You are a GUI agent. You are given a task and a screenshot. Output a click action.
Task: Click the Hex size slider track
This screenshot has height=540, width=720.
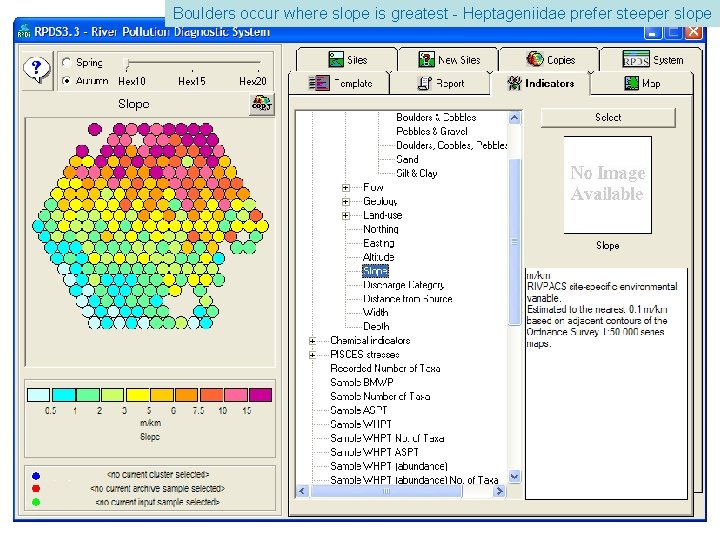pyautogui.click(x=193, y=62)
